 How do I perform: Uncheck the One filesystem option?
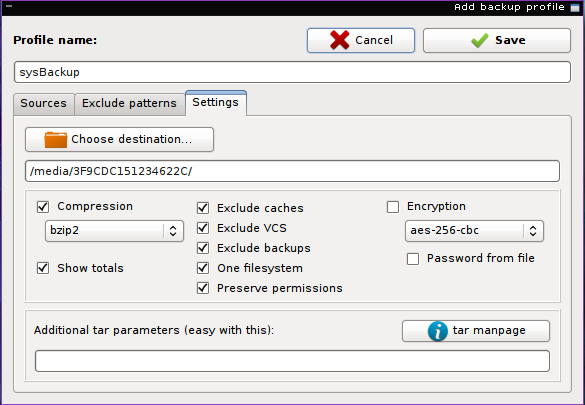pyautogui.click(x=203, y=268)
